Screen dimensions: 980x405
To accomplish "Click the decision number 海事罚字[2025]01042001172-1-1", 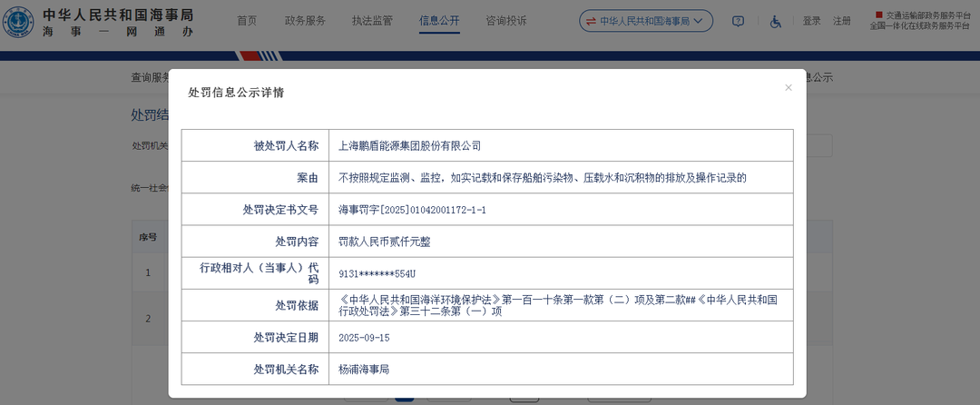I will pos(412,210).
